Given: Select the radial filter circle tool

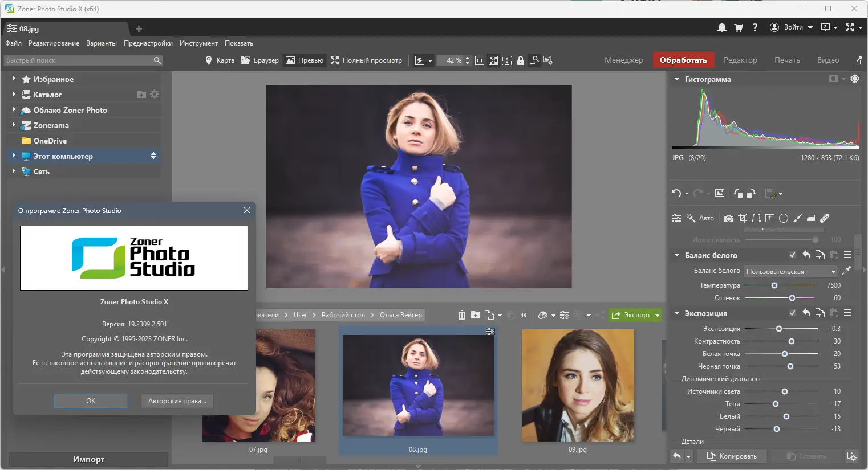Looking at the screenshot, I should (784, 218).
